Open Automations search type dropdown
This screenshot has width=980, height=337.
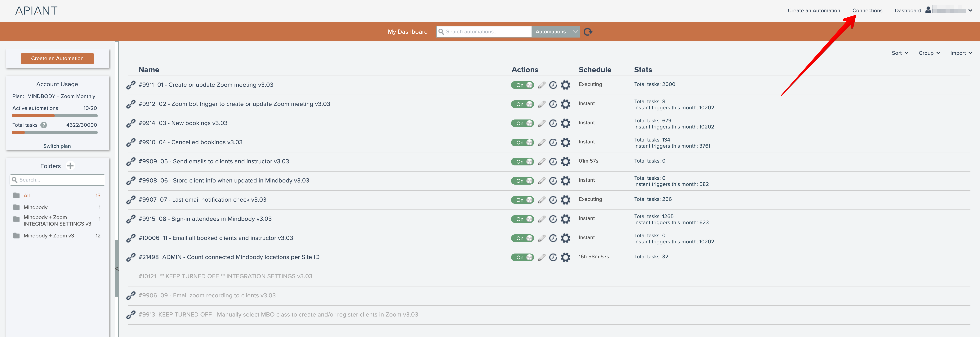[555, 32]
